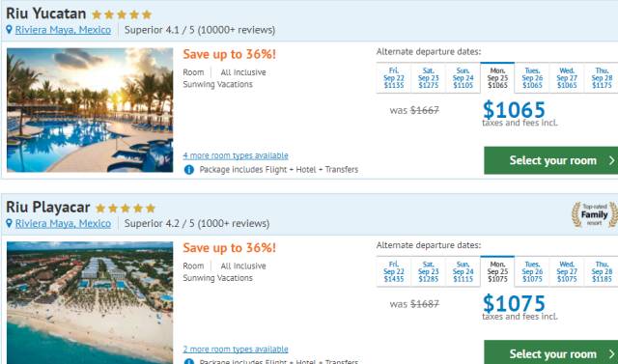Pick Mon. Sep 25 tab for Riu Playacar
Viewport: 618px width, 364px height.
[x=497, y=271]
